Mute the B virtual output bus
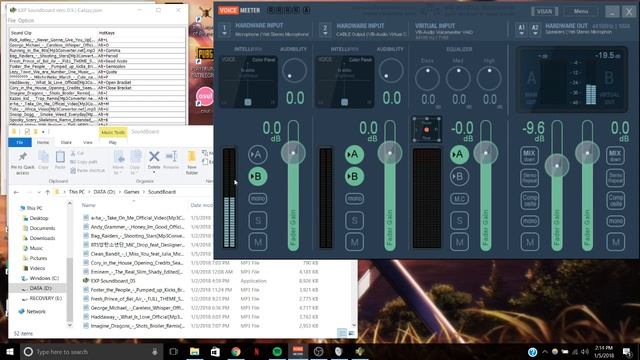 point(615,242)
